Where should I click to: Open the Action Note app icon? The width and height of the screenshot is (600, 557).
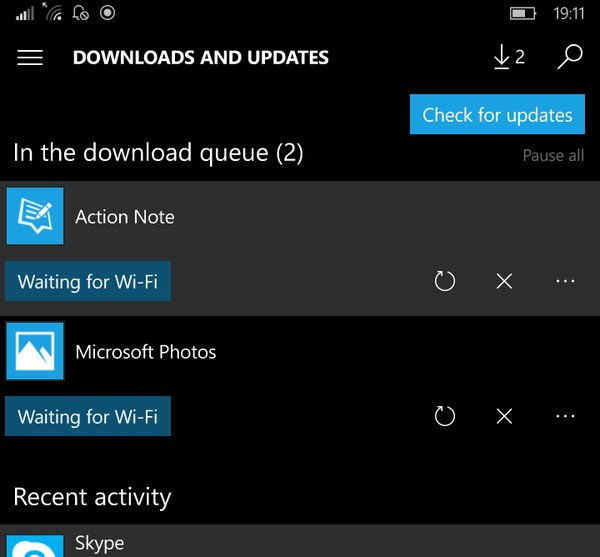(35, 216)
